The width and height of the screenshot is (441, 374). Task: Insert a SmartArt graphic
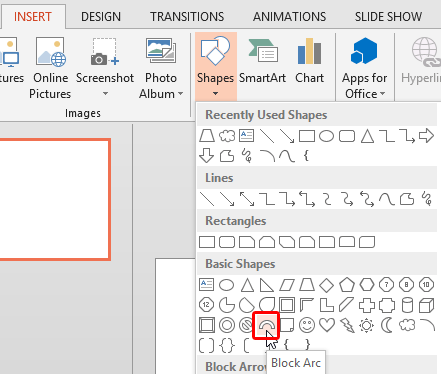pyautogui.click(x=263, y=61)
